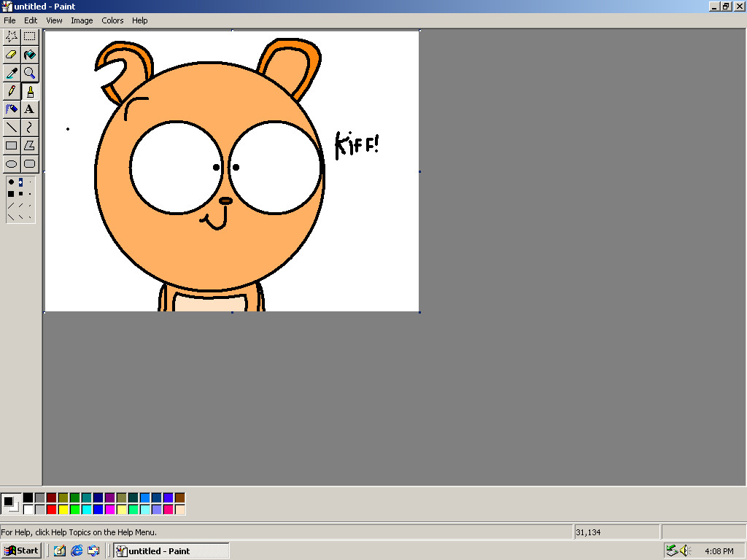This screenshot has height=560, width=747.
Task: Open the Colors menu
Action: pos(112,20)
